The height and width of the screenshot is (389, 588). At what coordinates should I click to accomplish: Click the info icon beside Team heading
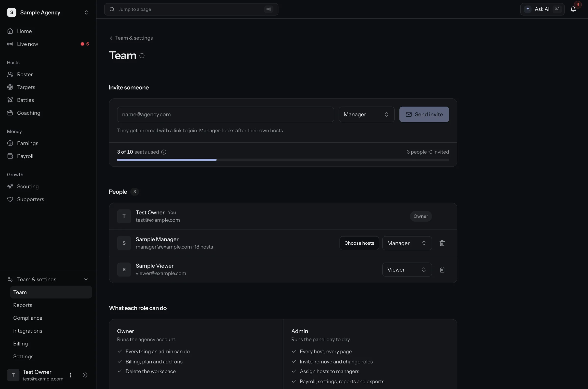point(142,56)
